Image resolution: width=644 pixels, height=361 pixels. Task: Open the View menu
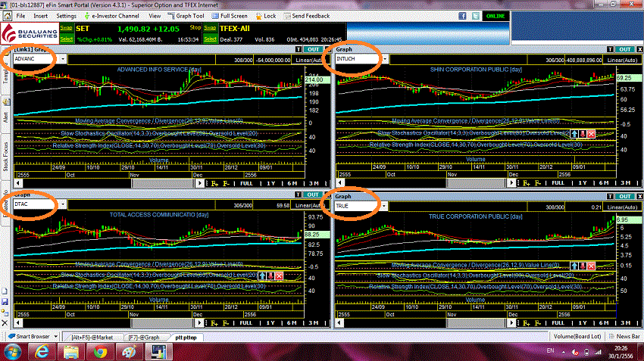(155, 16)
